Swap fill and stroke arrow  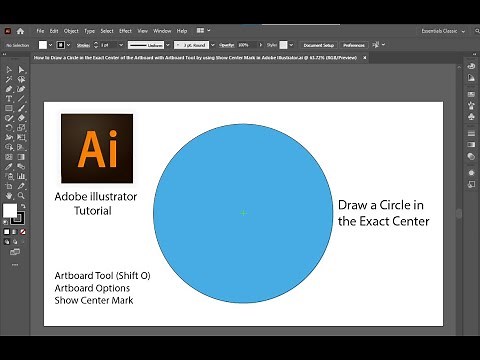(x=23, y=206)
